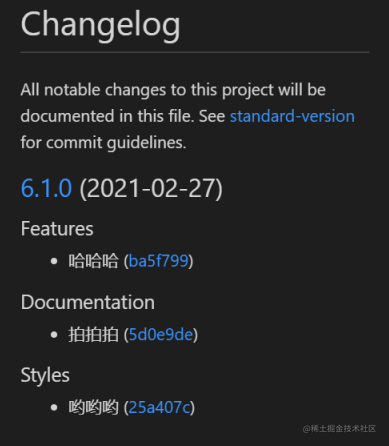The image size is (389, 446).
Task: Click the bullet before 拍拍拍
Action: coord(54,335)
